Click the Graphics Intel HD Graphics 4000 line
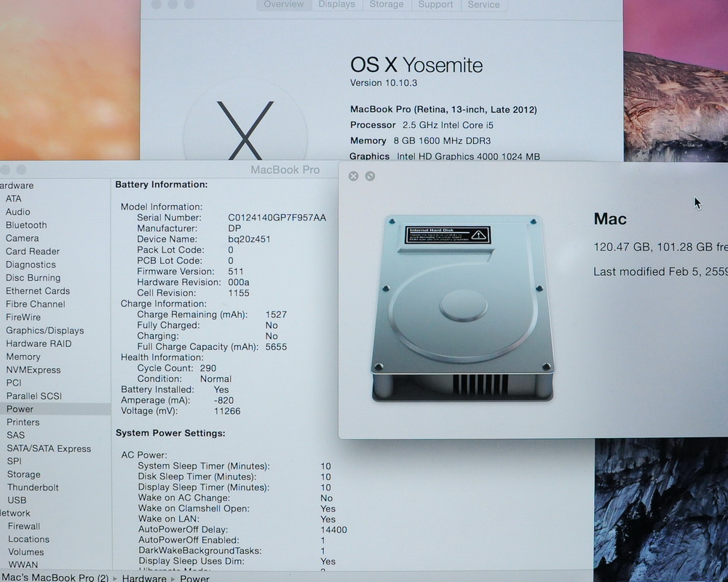The image size is (728, 582). coord(444,156)
